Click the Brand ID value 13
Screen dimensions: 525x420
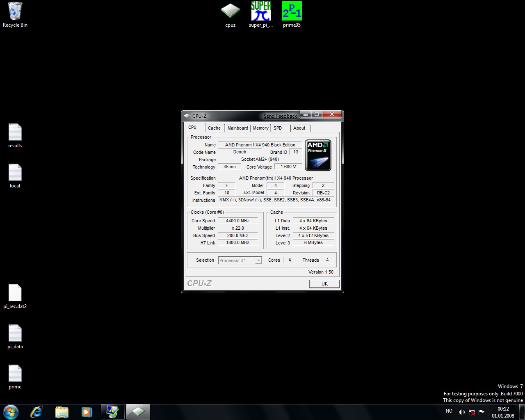point(296,152)
